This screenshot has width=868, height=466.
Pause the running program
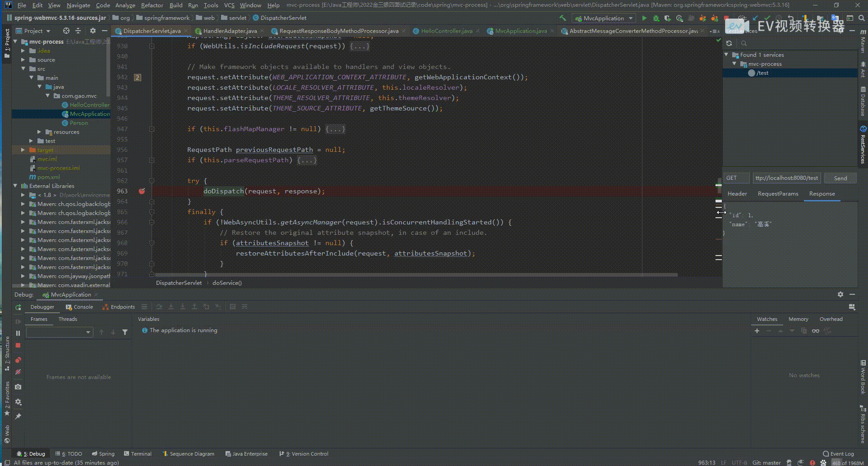click(x=18, y=333)
